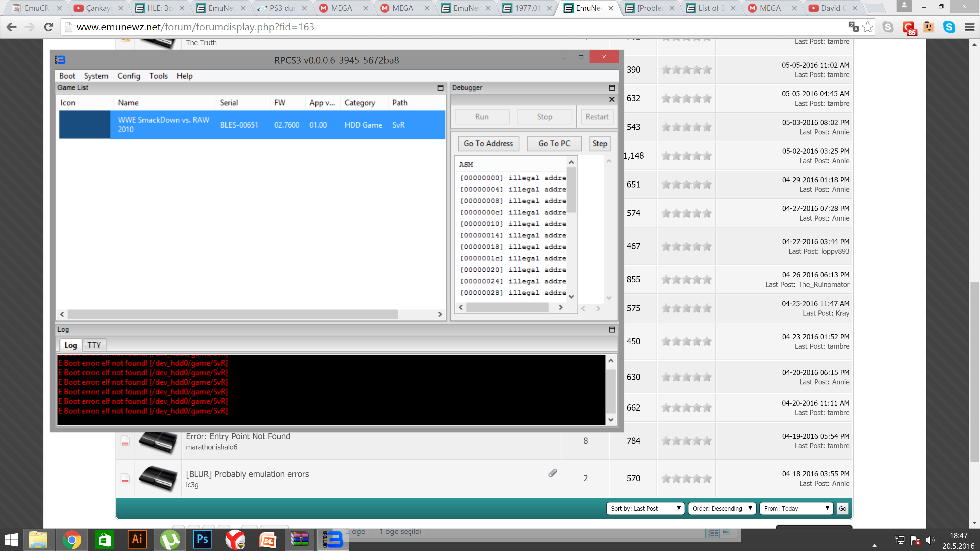Open WinRAR from the taskbar

[300, 540]
